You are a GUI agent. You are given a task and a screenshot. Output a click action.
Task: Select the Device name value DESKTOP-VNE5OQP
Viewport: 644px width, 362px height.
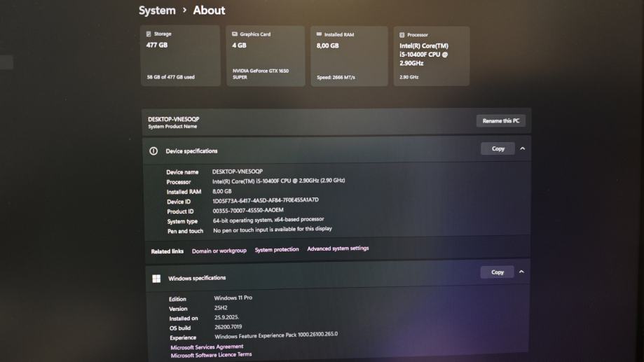(238, 172)
